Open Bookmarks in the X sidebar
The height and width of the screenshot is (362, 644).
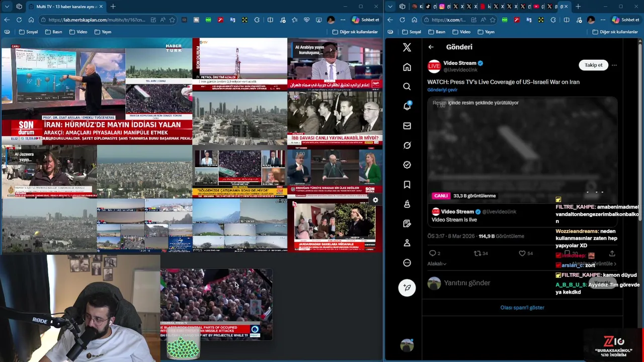(x=407, y=185)
